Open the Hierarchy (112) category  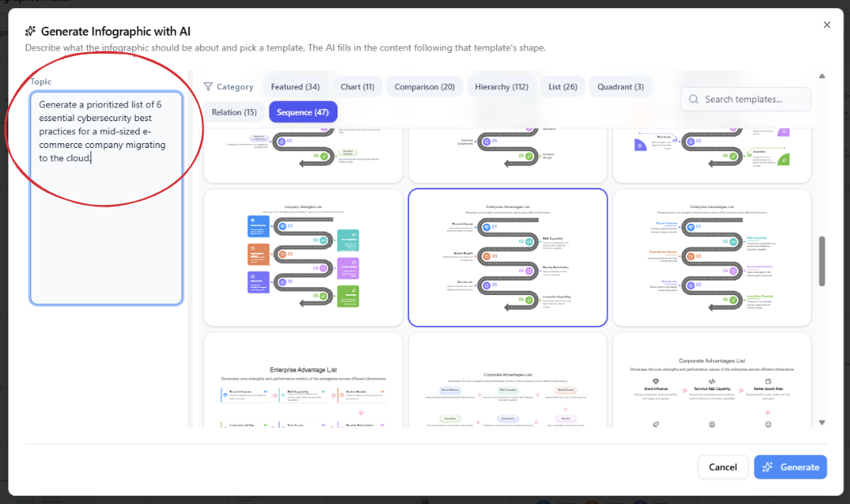click(501, 87)
